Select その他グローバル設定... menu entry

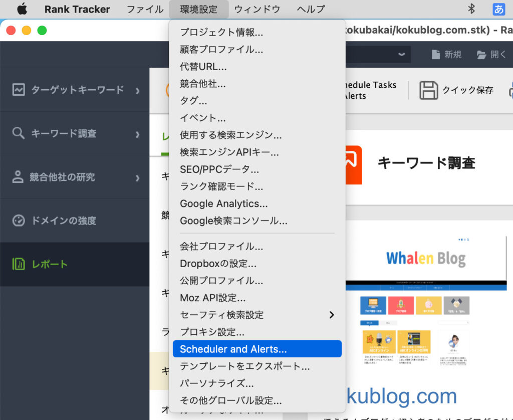point(257,400)
